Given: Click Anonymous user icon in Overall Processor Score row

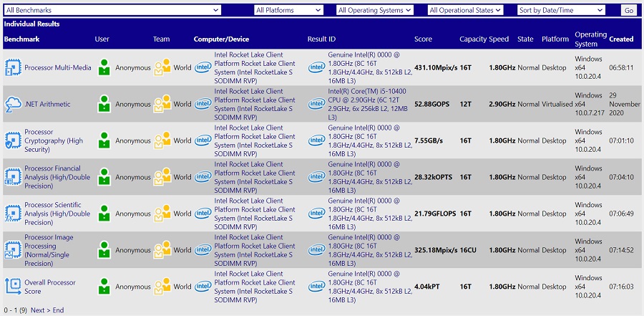Looking at the screenshot, I should point(104,287).
